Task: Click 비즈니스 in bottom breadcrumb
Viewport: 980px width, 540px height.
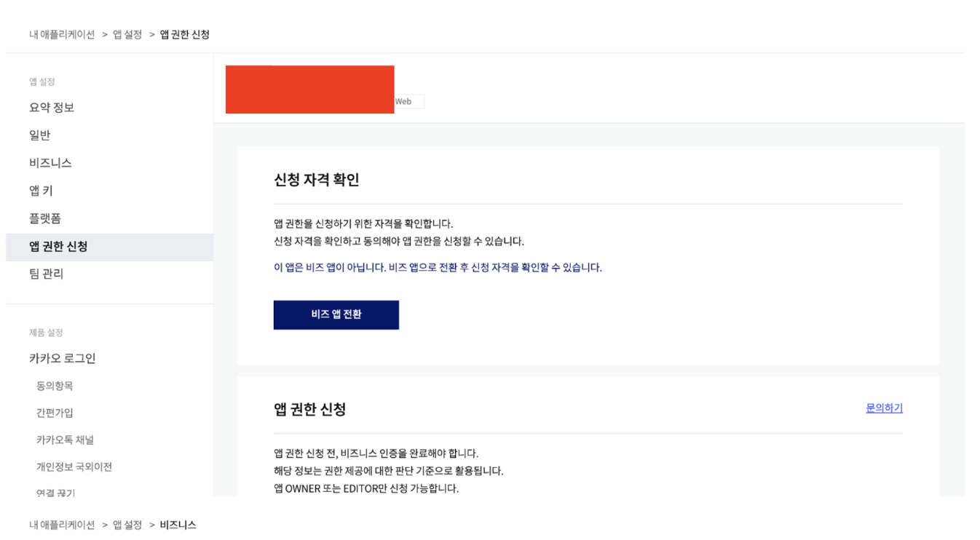Action: pyautogui.click(x=178, y=525)
